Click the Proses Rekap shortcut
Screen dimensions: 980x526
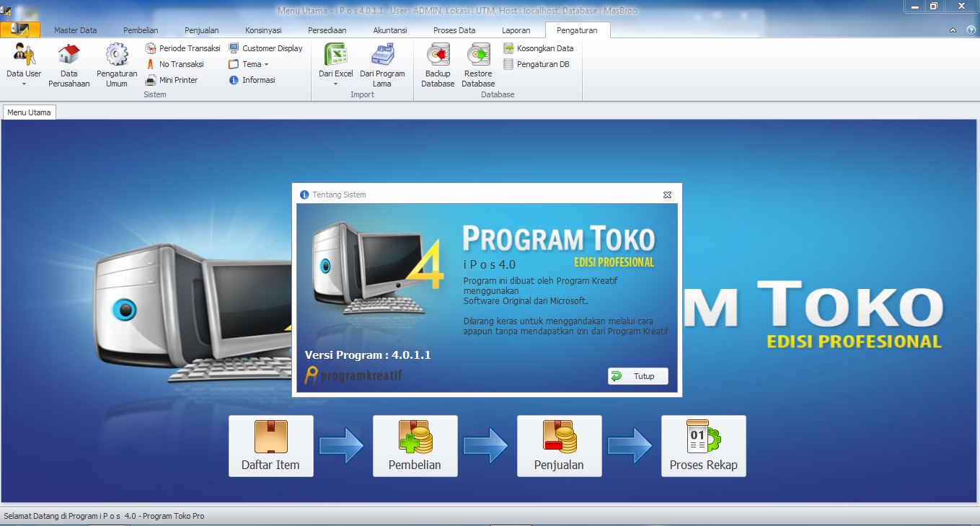coord(703,445)
